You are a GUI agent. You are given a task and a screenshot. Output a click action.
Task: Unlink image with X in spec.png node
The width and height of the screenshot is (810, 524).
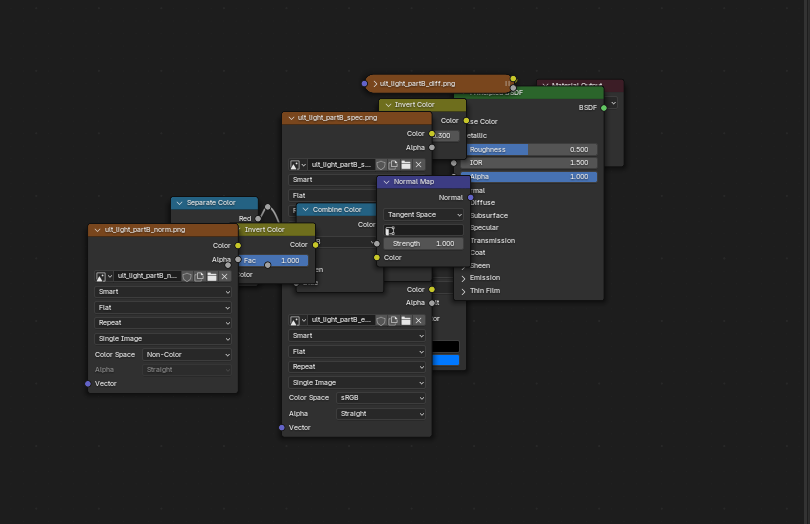tap(418, 165)
